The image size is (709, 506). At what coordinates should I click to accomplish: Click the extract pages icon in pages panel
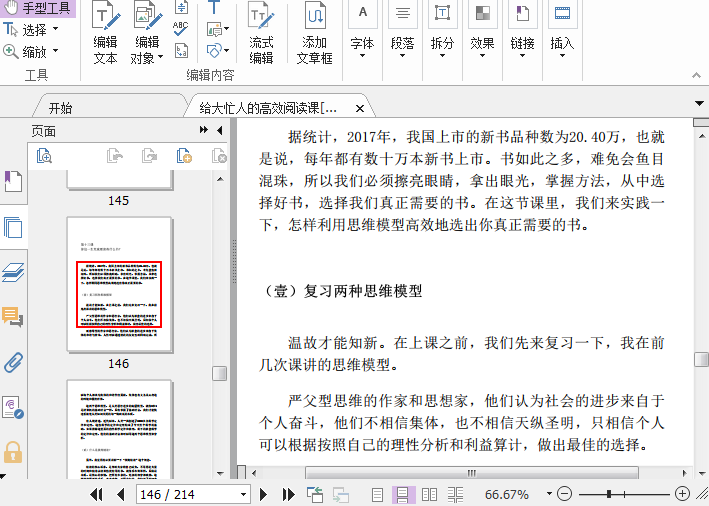[x=114, y=156]
